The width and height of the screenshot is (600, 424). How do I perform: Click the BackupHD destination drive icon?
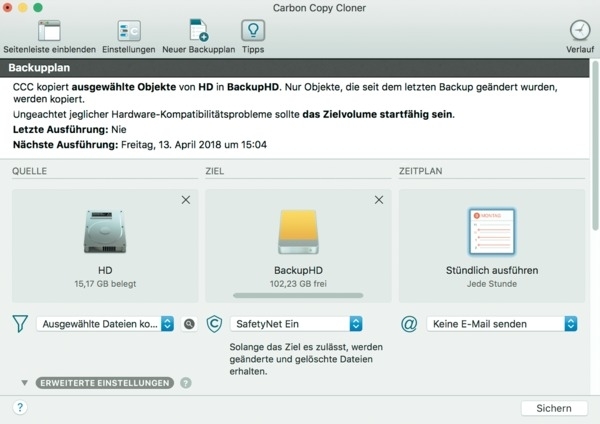point(298,232)
